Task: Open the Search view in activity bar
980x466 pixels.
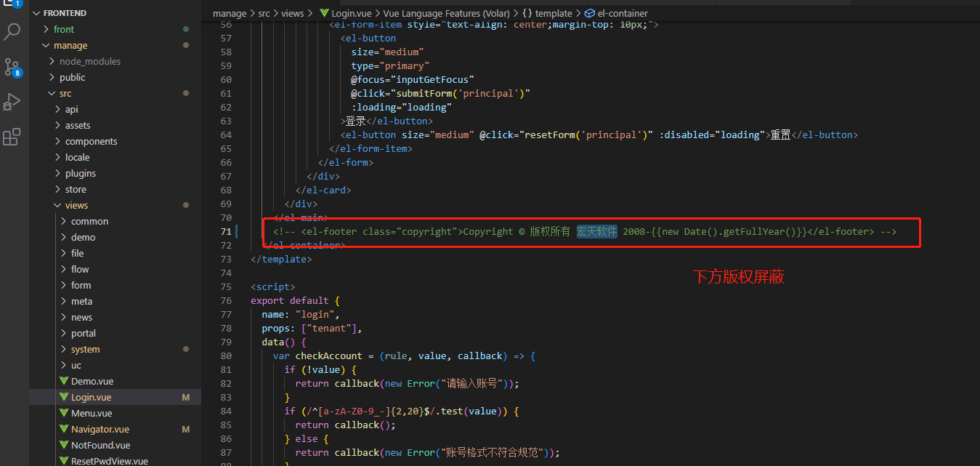Action: (12, 31)
